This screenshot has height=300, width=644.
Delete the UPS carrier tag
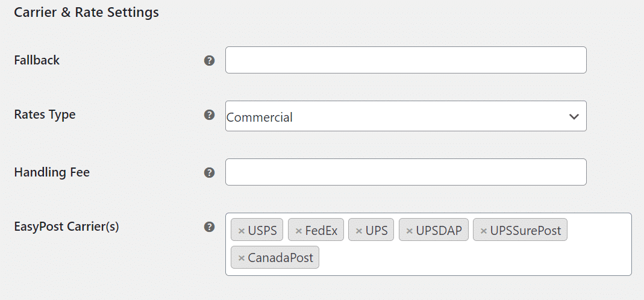coord(358,231)
